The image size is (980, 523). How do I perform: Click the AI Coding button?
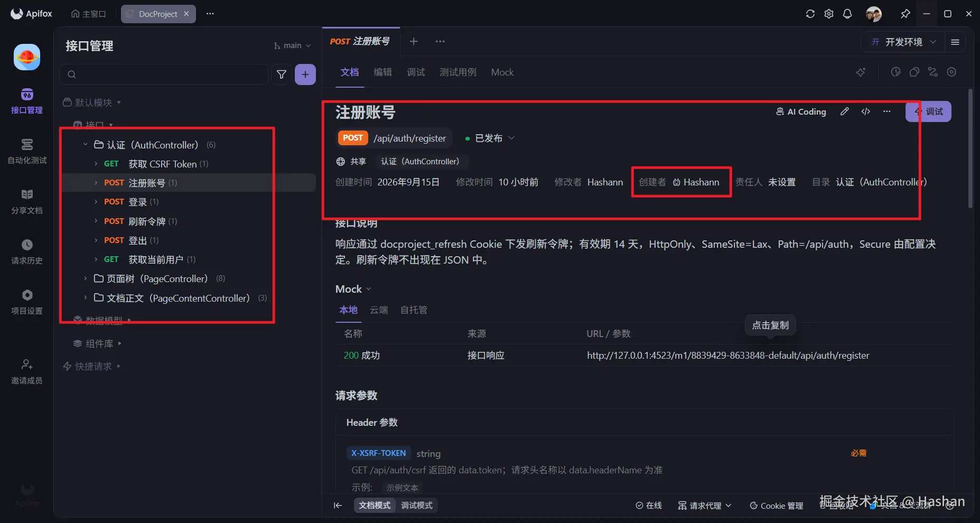801,111
